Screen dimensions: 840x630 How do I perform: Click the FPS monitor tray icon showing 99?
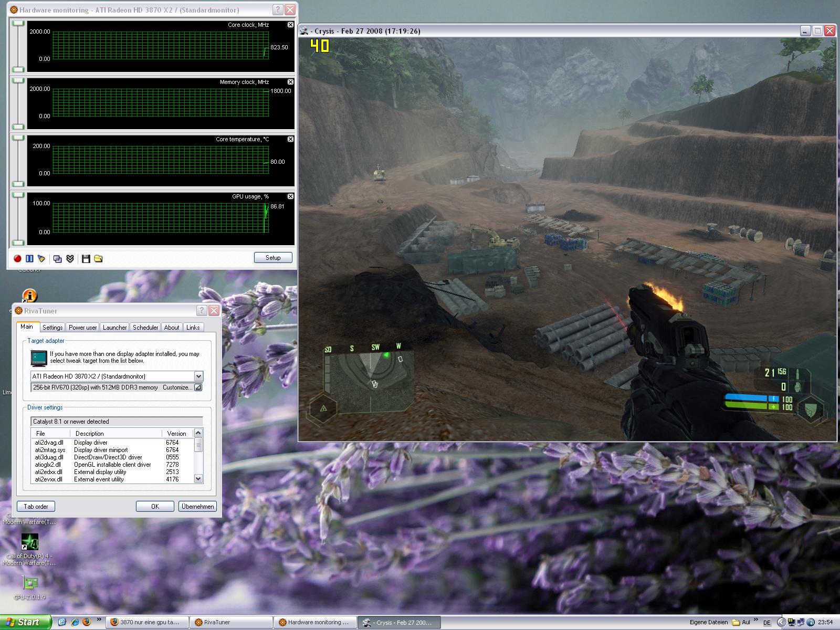pyautogui.click(x=792, y=622)
